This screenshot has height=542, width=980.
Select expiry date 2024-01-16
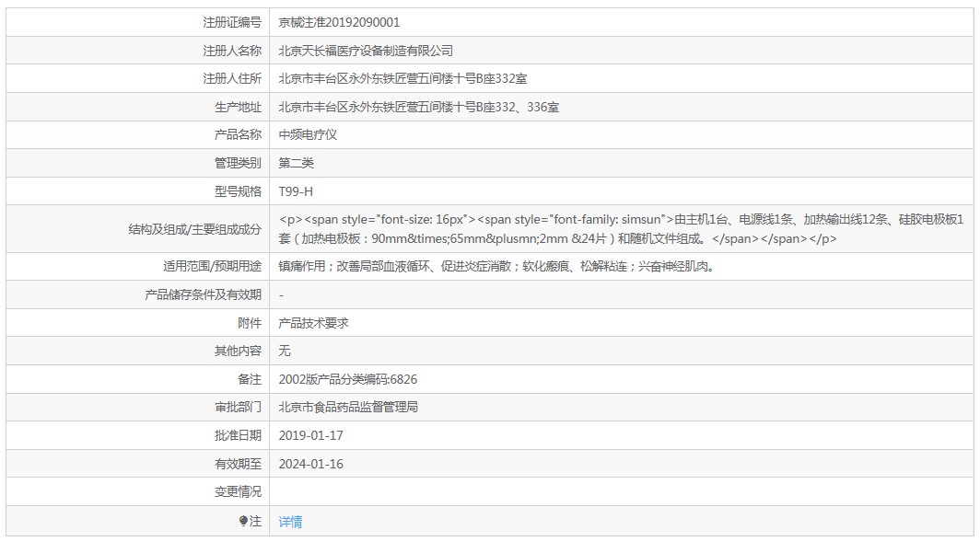(x=310, y=464)
